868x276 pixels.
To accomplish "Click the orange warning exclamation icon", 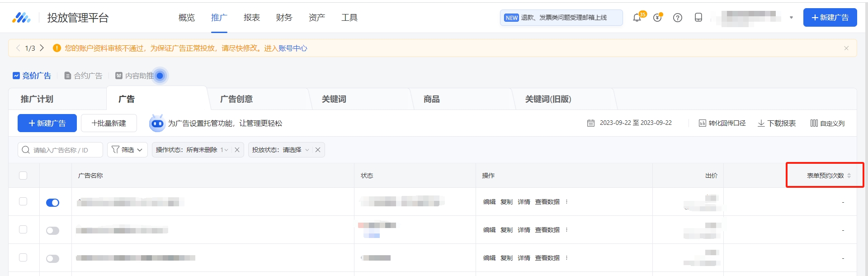I will (x=57, y=48).
